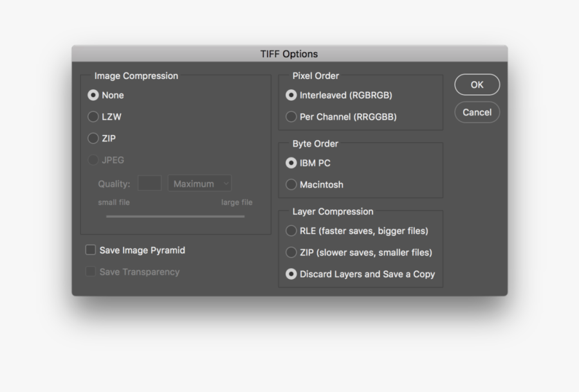Click the 'large file' slider label
This screenshot has height=392, width=579.
(x=237, y=202)
